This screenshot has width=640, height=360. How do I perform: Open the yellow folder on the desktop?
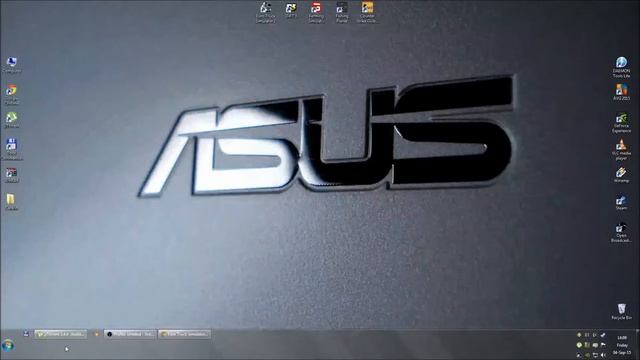[11, 202]
